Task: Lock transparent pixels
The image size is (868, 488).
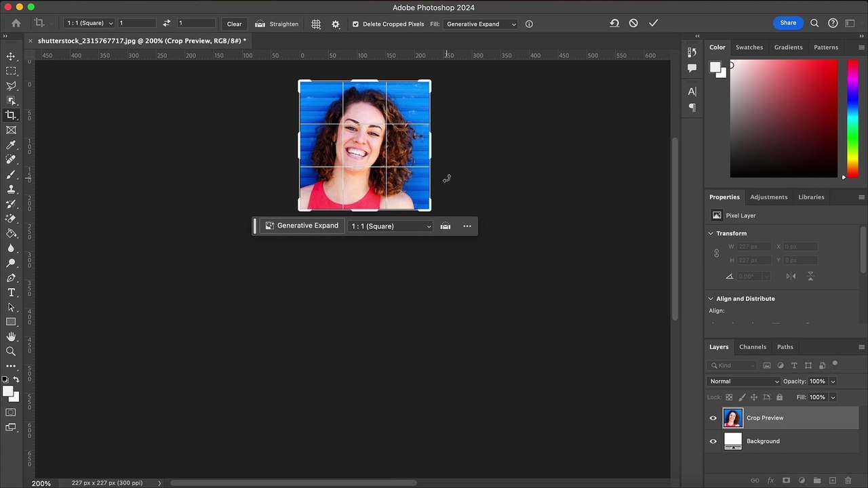Action: pyautogui.click(x=729, y=397)
